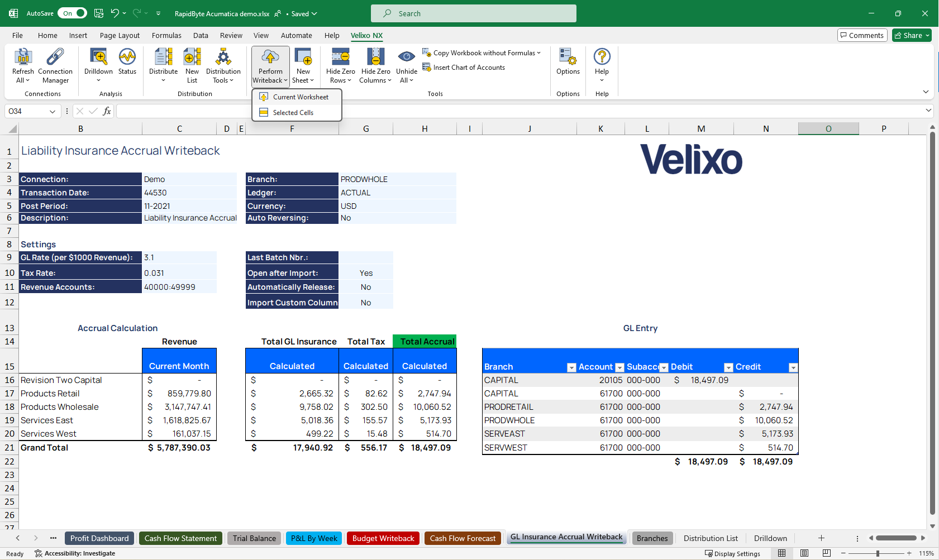Image resolution: width=939 pixels, height=560 pixels.
Task: Click the zoom out minus button
Action: pos(843,553)
